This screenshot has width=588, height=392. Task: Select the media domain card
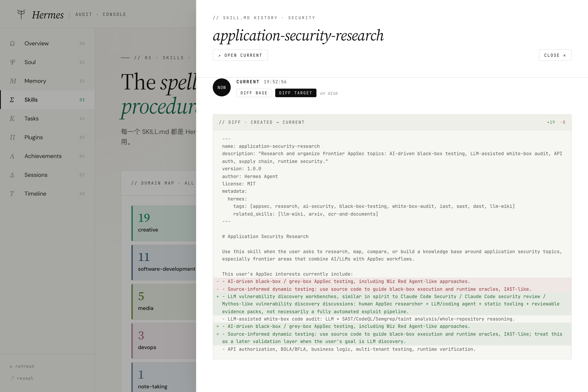164,302
